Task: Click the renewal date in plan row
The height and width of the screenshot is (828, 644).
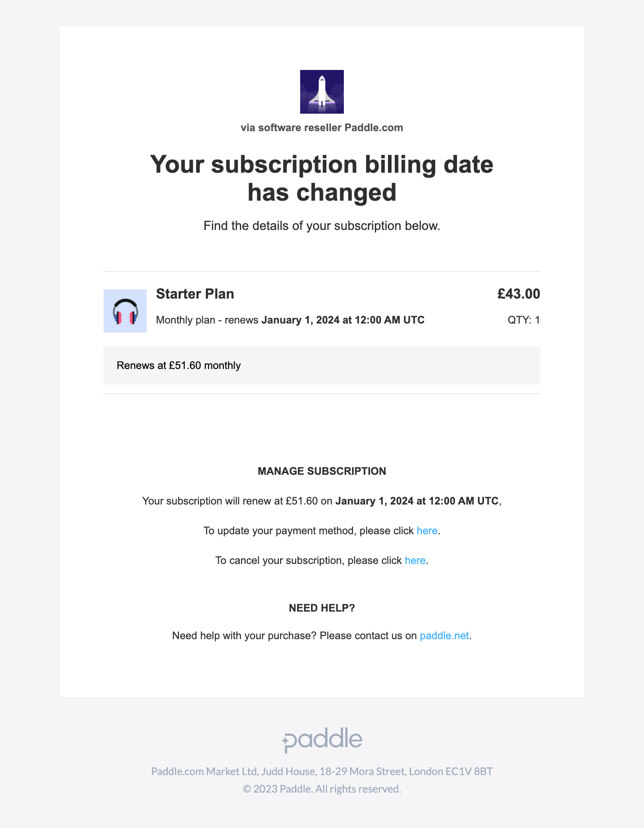Action: coord(343,320)
